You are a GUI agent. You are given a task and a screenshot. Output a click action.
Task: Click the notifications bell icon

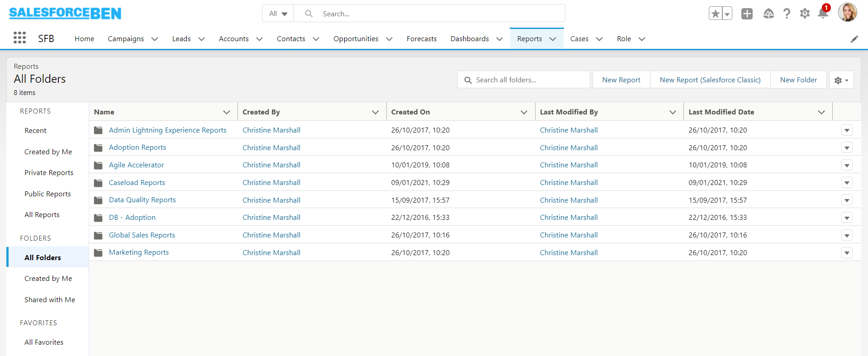823,14
